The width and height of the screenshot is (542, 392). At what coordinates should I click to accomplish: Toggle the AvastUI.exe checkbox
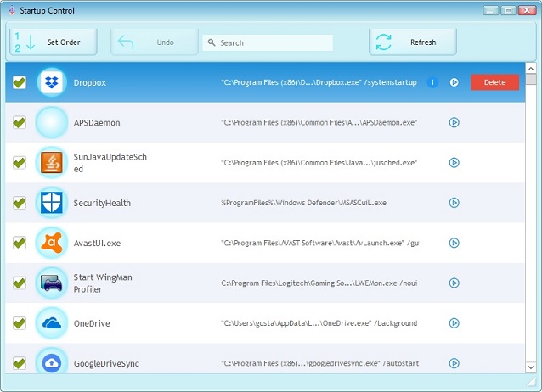click(x=20, y=243)
